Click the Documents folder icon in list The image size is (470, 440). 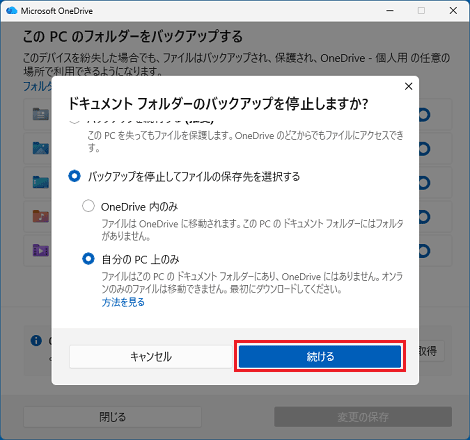(41, 114)
